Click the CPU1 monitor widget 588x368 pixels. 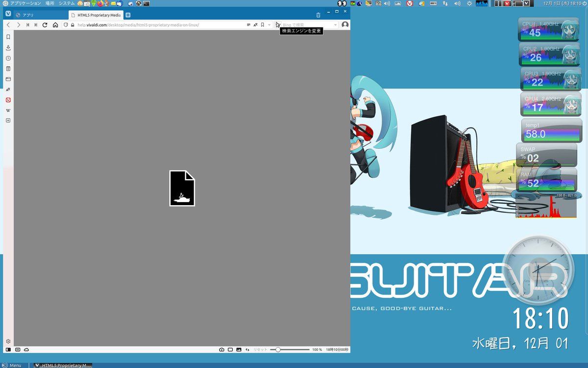[549, 29]
